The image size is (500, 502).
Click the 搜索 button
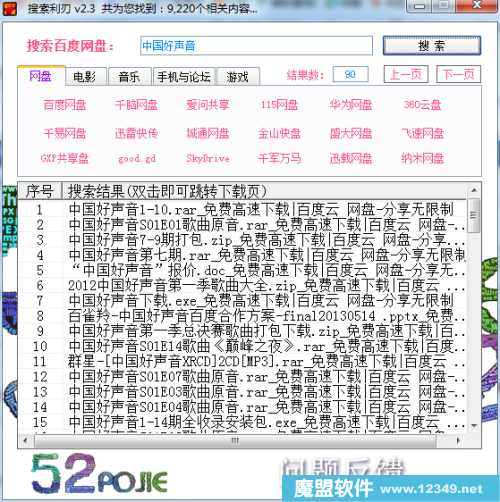click(x=432, y=46)
